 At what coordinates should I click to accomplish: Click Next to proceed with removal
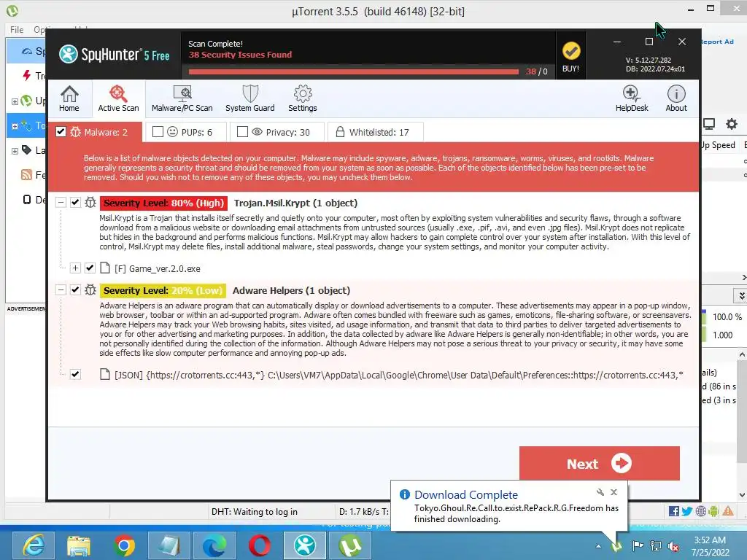pos(600,463)
